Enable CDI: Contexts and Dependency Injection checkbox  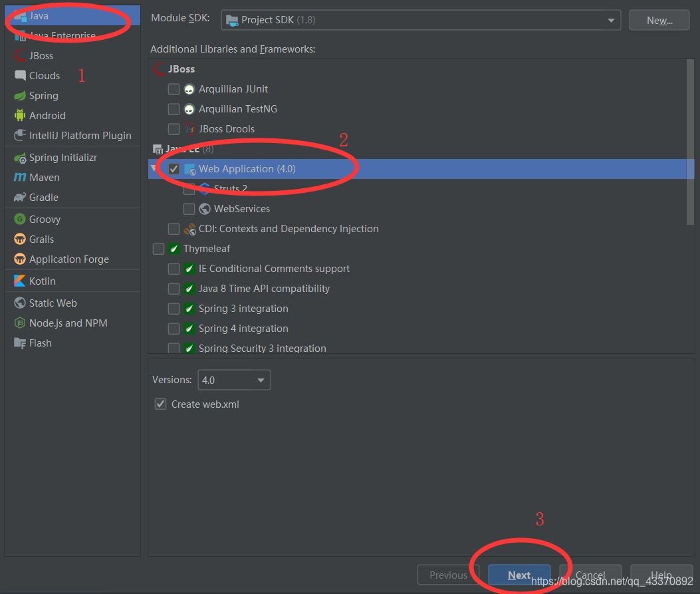[x=174, y=229]
